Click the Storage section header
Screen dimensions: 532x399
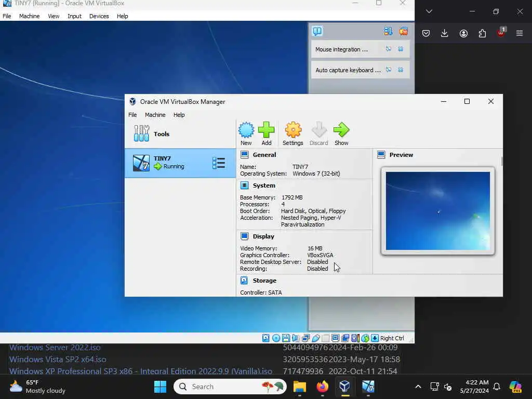(x=264, y=281)
